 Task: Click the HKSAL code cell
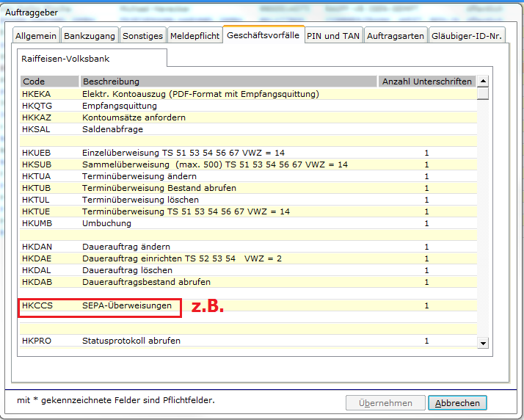pyautogui.click(x=36, y=129)
